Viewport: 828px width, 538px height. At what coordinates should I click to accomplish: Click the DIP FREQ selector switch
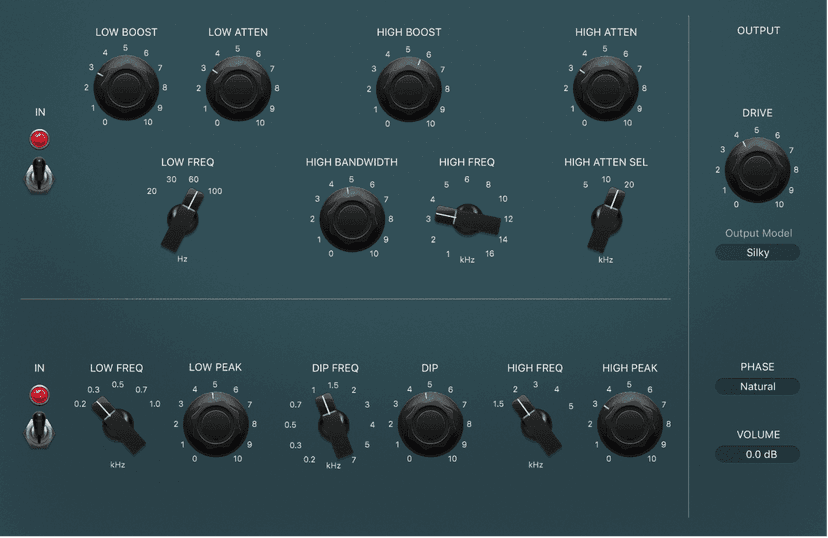pyautogui.click(x=334, y=426)
